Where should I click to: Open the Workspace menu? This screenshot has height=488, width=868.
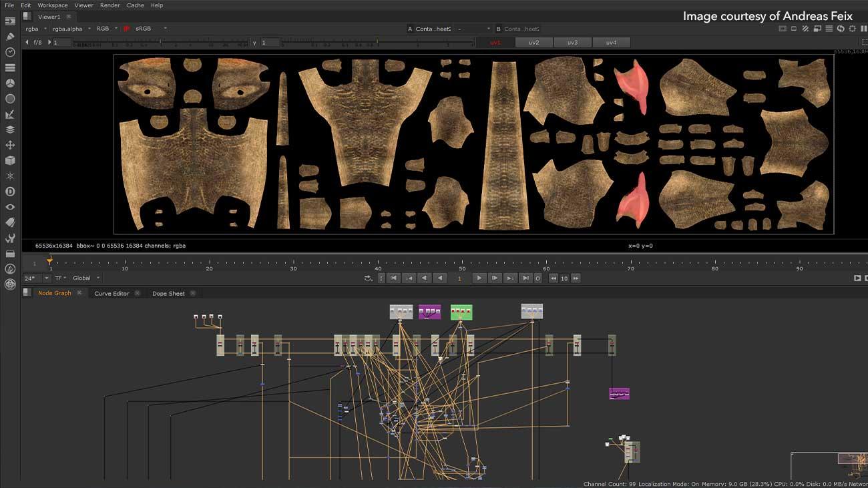point(52,5)
